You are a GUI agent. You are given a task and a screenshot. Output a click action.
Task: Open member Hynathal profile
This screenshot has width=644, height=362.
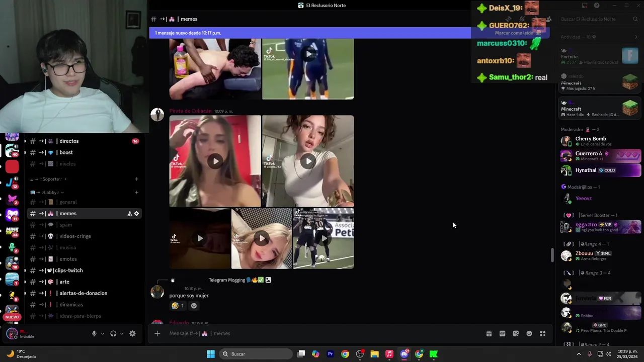[x=600, y=170]
